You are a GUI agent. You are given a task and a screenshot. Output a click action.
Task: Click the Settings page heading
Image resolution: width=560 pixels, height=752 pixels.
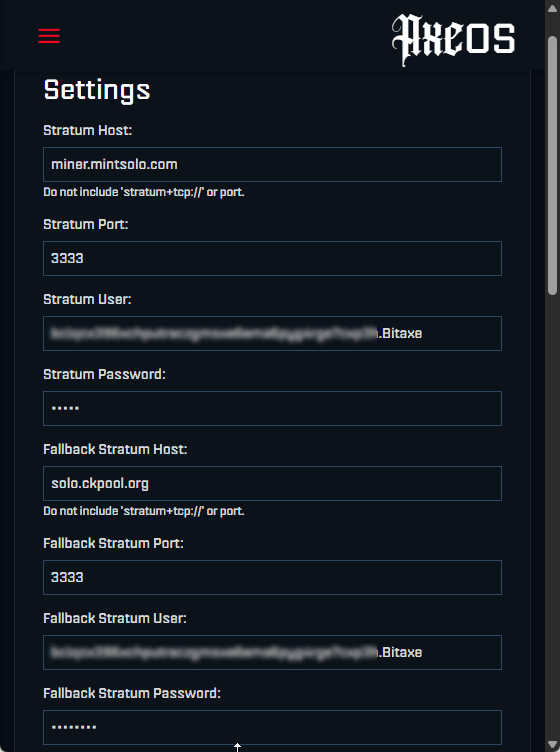click(x=97, y=90)
